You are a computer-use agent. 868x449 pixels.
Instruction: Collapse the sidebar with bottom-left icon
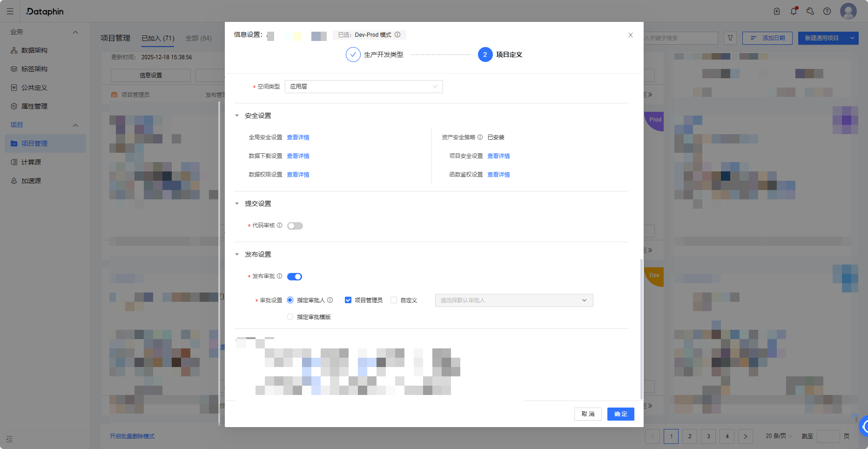pyautogui.click(x=9, y=439)
